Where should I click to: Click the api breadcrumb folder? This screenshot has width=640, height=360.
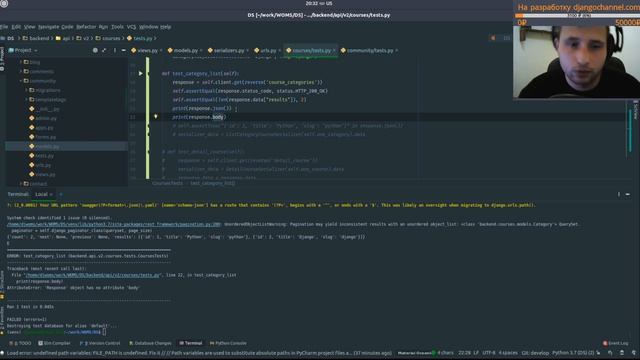(x=63, y=38)
